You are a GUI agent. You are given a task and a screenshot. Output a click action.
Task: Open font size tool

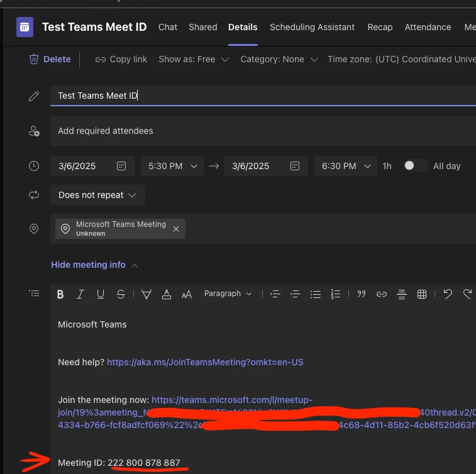click(x=187, y=294)
